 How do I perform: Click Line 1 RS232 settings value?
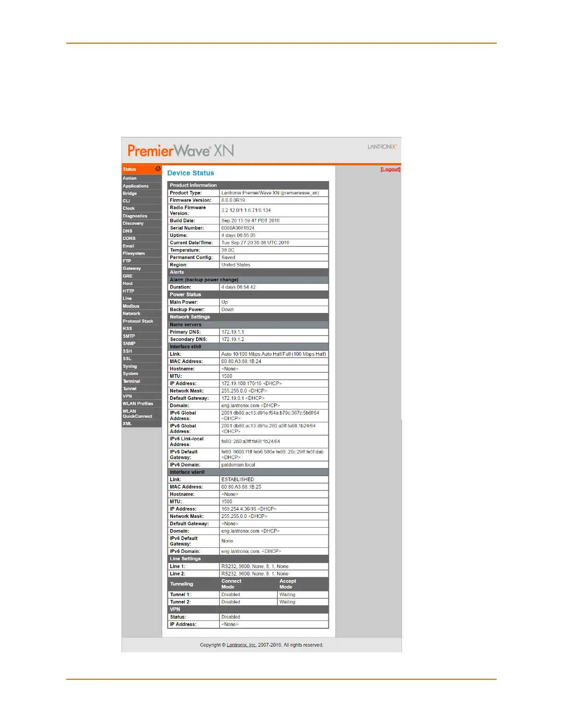point(255,566)
